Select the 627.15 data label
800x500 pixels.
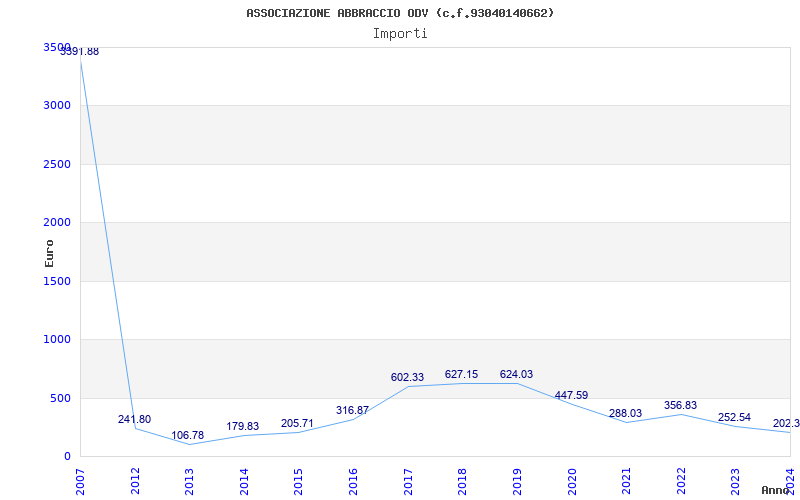pyautogui.click(x=461, y=374)
